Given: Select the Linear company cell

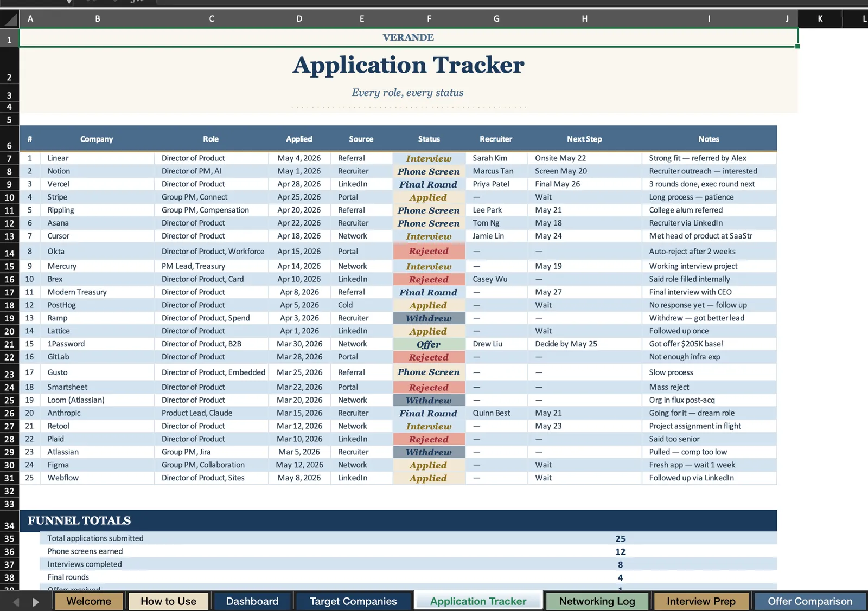Looking at the screenshot, I should 97,158.
